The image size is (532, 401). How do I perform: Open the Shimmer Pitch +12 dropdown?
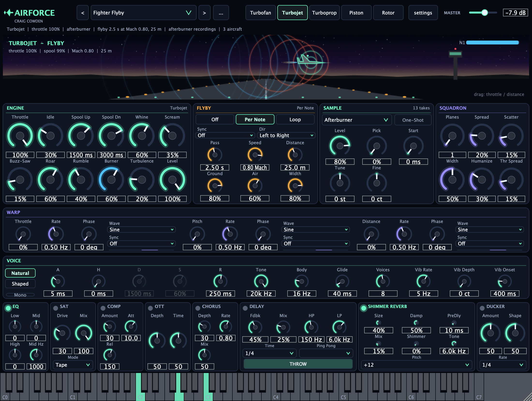[x=416, y=365]
